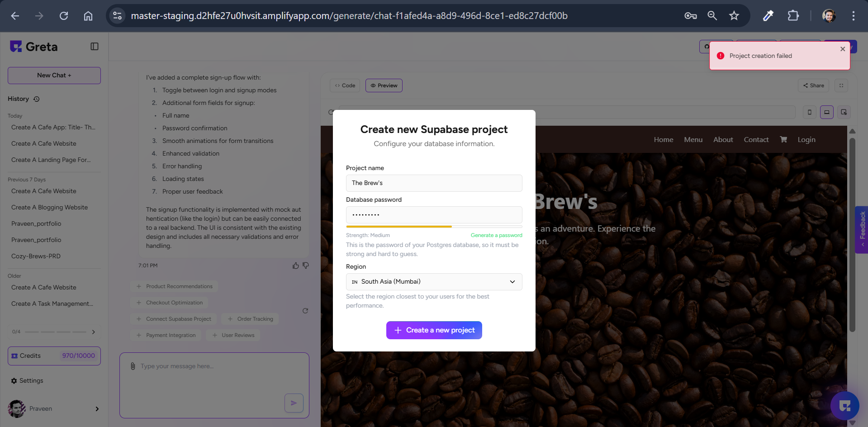
Task: Open chat Cozy-Brews-PRD
Action: tap(36, 256)
